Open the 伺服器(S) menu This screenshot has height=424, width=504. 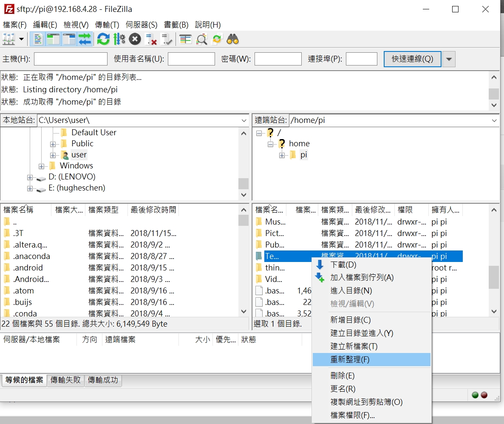(140, 25)
